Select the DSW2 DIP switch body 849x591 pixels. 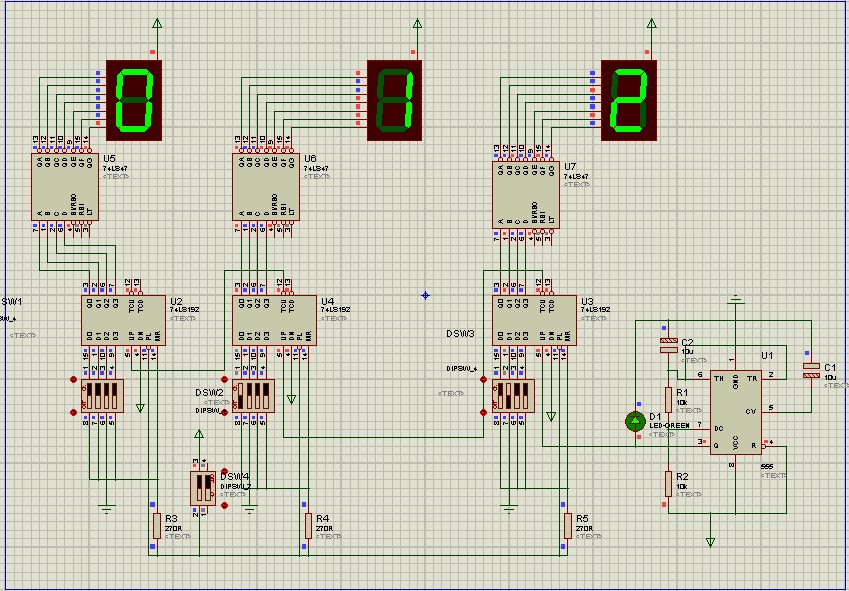point(253,396)
